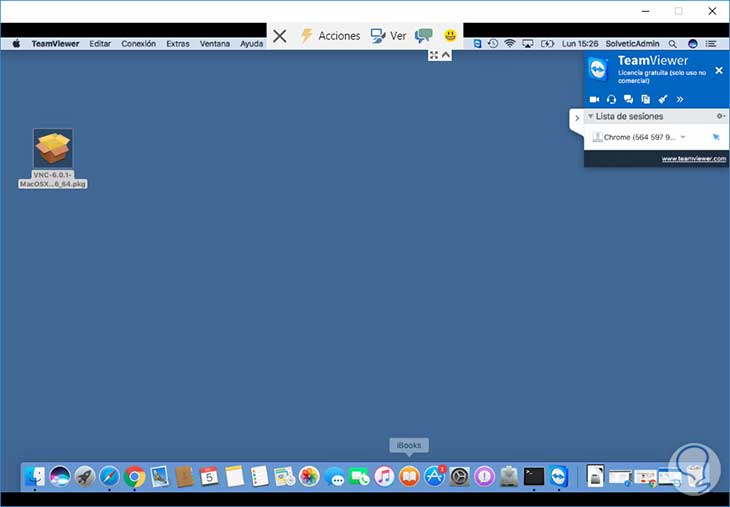
Task: Open the Ver toolbar menu
Action: pos(388,36)
